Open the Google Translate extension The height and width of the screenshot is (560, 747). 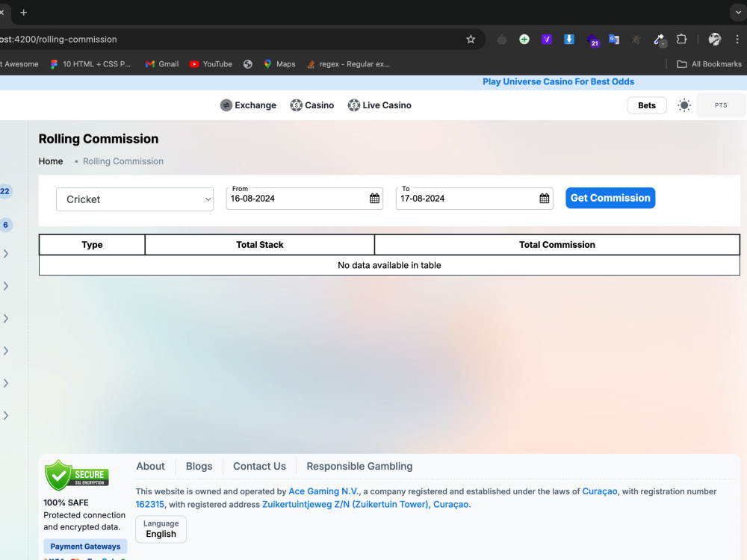pos(614,40)
